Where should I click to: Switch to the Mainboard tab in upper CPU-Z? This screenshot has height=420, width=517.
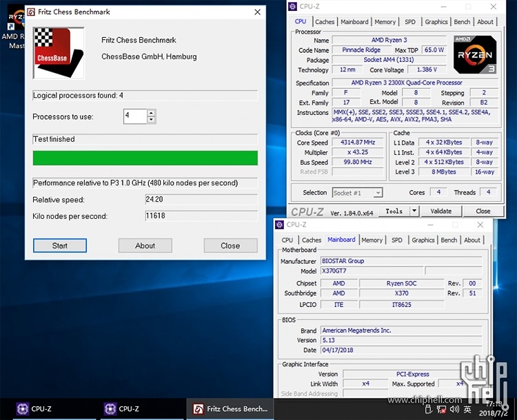354,22
